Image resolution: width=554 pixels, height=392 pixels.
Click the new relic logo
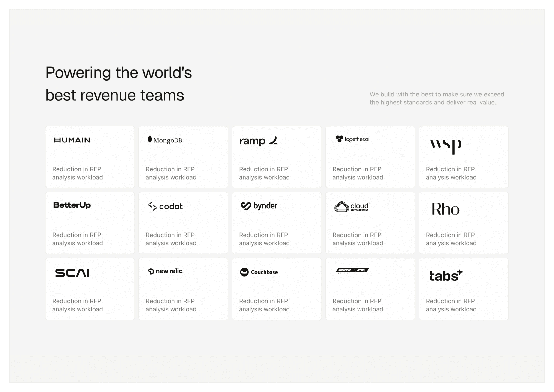tap(165, 271)
